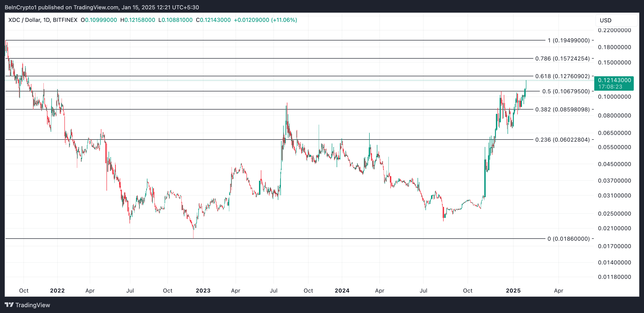Click the 0.236 retracement level label

coord(562,140)
